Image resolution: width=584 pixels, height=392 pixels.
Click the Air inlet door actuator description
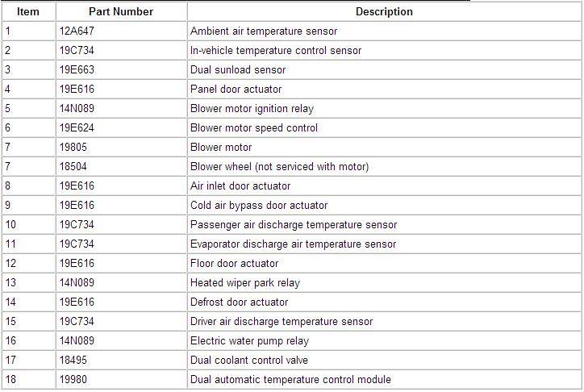[240, 186]
